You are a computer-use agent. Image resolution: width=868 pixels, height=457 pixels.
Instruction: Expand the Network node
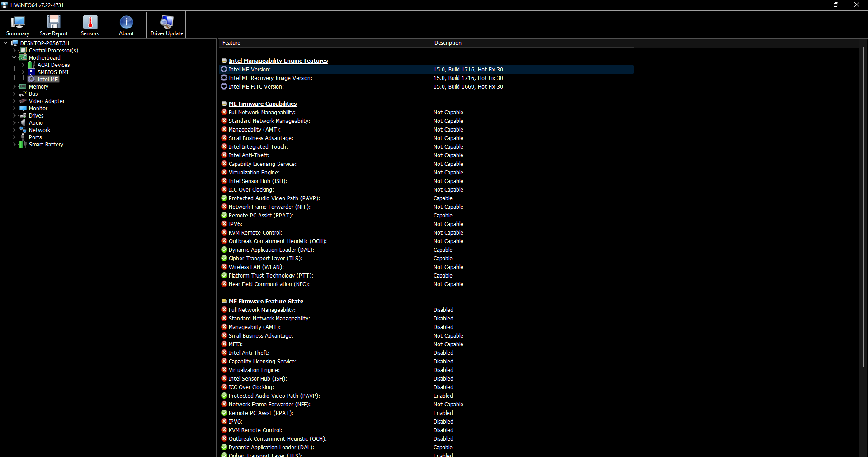pyautogui.click(x=14, y=130)
